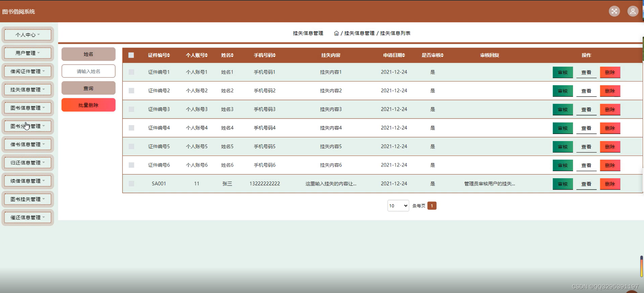Image resolution: width=644 pixels, height=293 pixels.
Task: Check the row checkbox for 证件编号6
Action: coord(131,165)
